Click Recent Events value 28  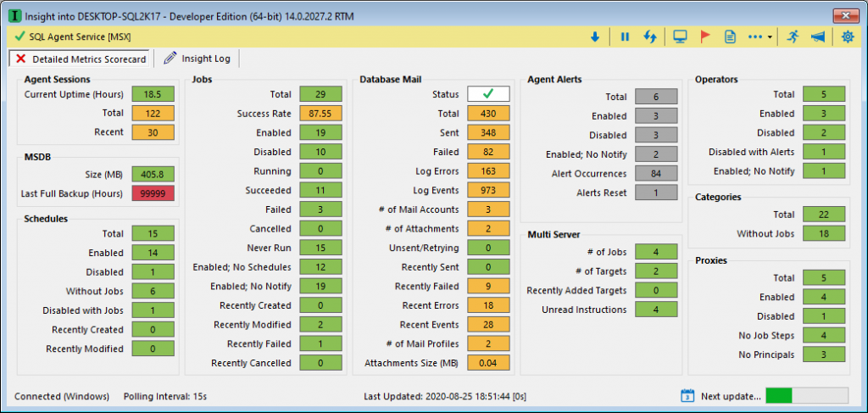[x=488, y=325]
